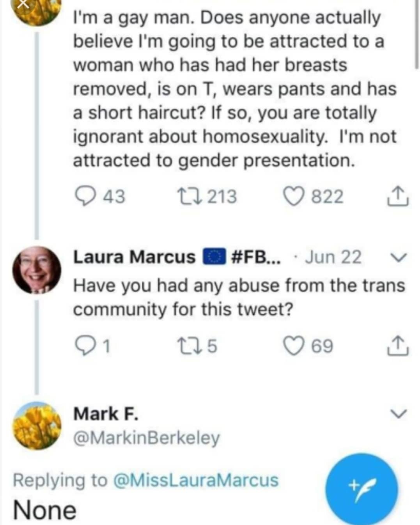The width and height of the screenshot is (420, 525).
Task: Open the Jun 22 timestamp
Action: (333, 257)
